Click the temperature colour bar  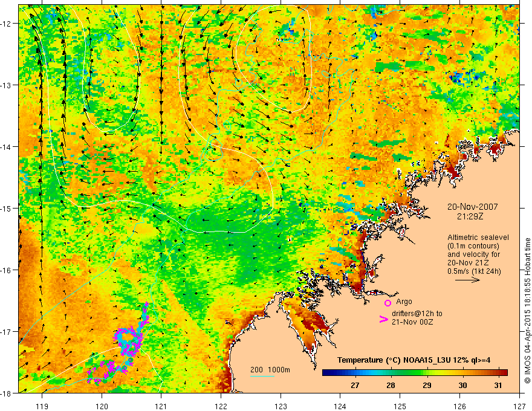[x=415, y=373]
